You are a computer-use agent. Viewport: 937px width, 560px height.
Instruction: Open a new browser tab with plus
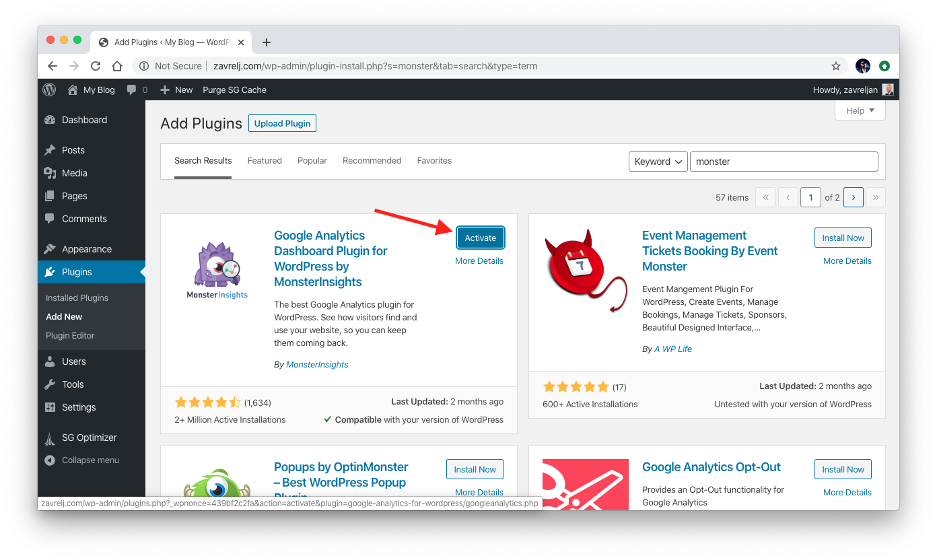tap(267, 42)
